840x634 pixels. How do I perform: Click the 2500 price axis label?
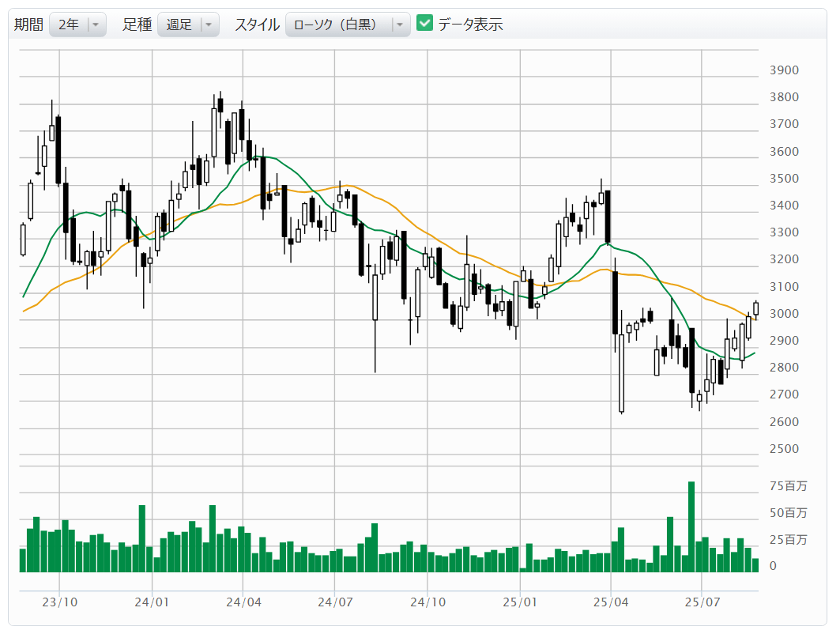pos(784,449)
